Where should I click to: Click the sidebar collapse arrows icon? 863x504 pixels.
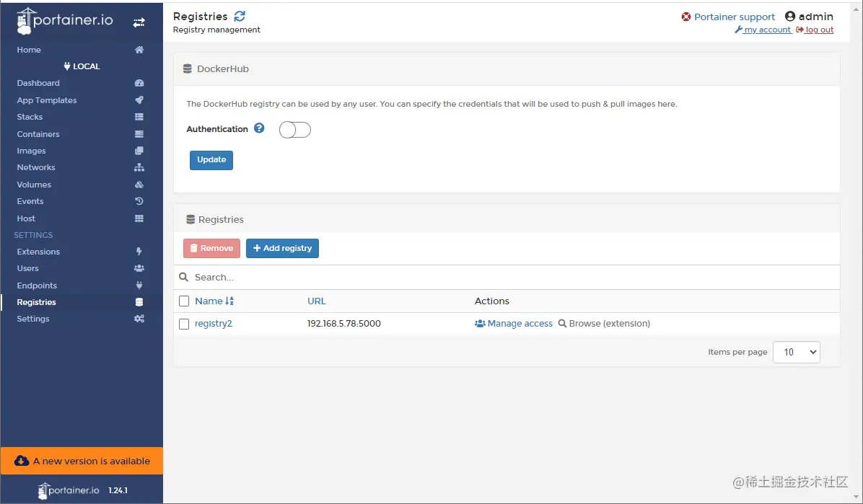tap(139, 22)
